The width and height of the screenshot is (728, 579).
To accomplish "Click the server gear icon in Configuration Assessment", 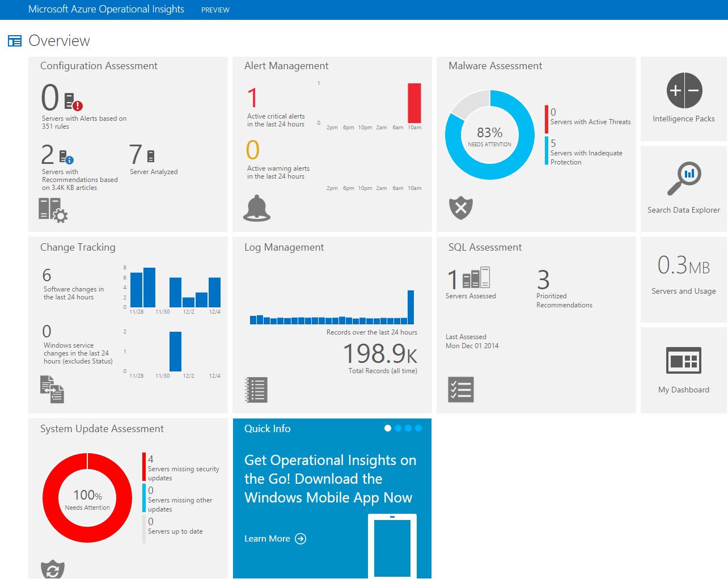I will click(x=53, y=210).
